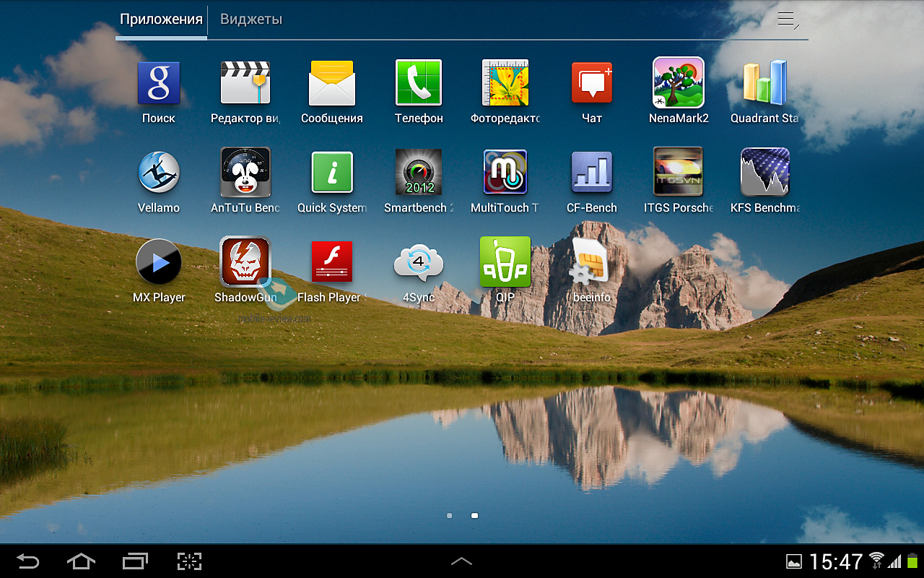The width and height of the screenshot is (924, 578).
Task: Expand the bottom mini-apps tray arrow
Action: [x=462, y=561]
